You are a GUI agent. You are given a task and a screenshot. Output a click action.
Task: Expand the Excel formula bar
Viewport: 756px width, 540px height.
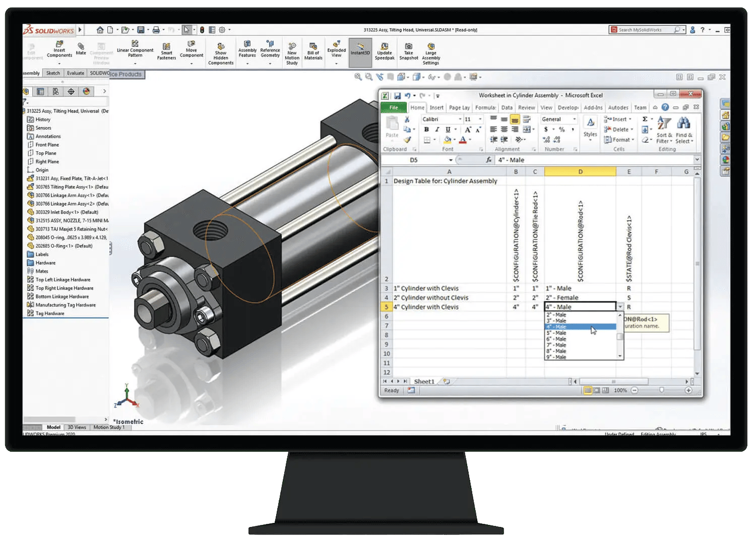point(697,160)
